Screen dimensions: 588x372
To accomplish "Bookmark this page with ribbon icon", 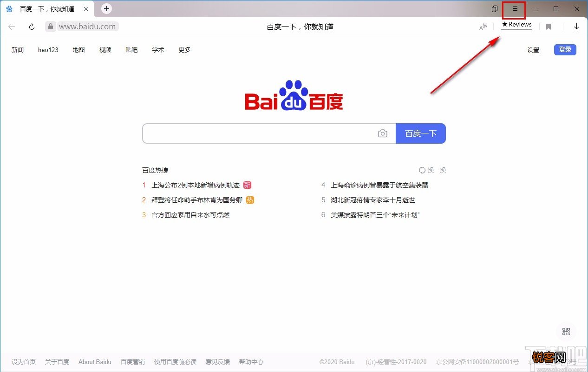I will pyautogui.click(x=549, y=27).
